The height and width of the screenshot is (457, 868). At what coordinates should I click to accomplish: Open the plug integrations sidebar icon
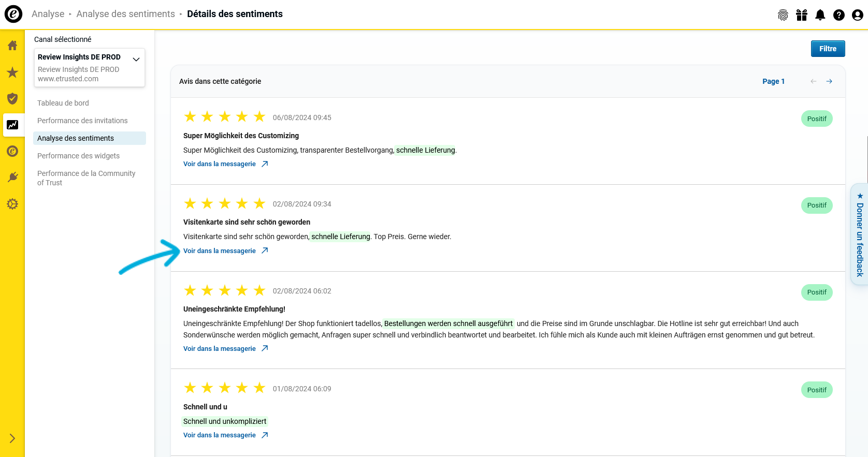(x=12, y=177)
